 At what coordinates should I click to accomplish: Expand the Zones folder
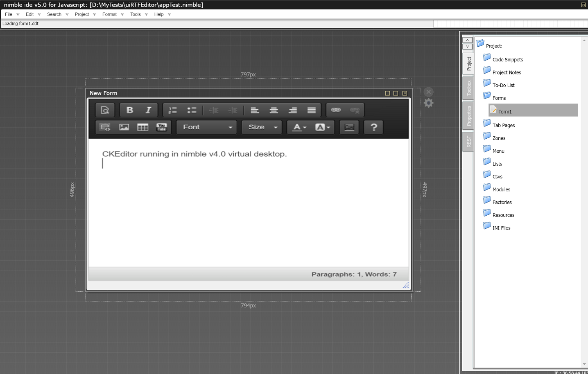click(495, 137)
